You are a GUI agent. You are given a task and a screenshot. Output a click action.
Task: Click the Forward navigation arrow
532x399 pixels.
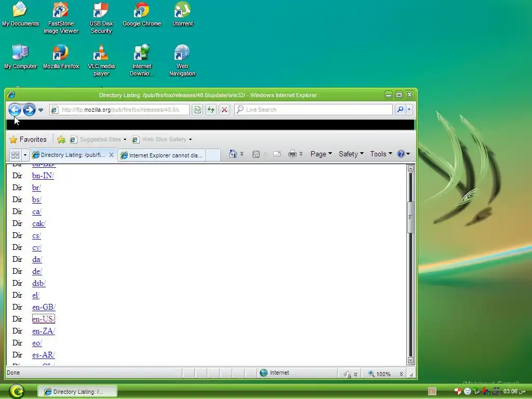pyautogui.click(x=29, y=110)
